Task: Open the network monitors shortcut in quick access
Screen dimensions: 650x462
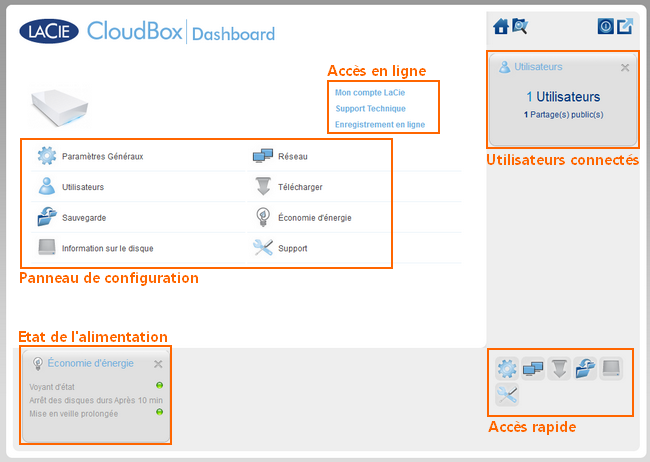Action: tap(533, 369)
